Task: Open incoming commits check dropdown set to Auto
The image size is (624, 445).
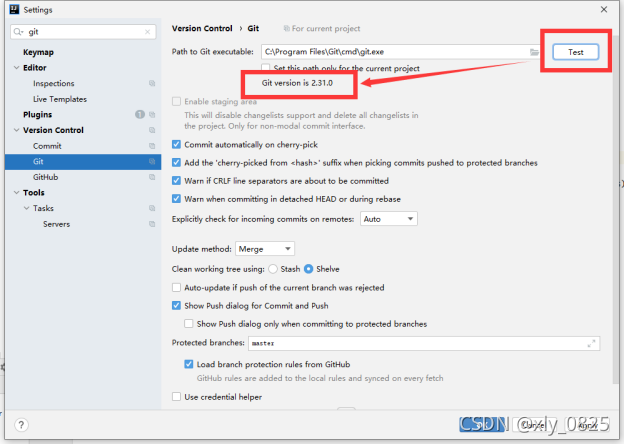Action: click(388, 219)
